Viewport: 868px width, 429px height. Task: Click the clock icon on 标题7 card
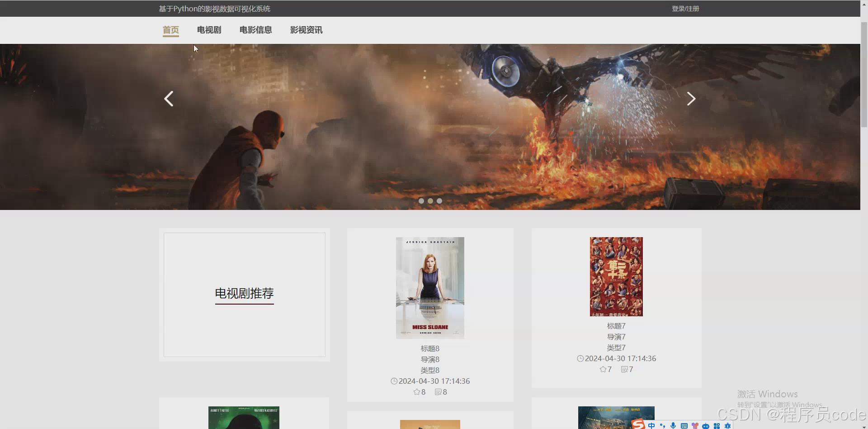pyautogui.click(x=580, y=358)
